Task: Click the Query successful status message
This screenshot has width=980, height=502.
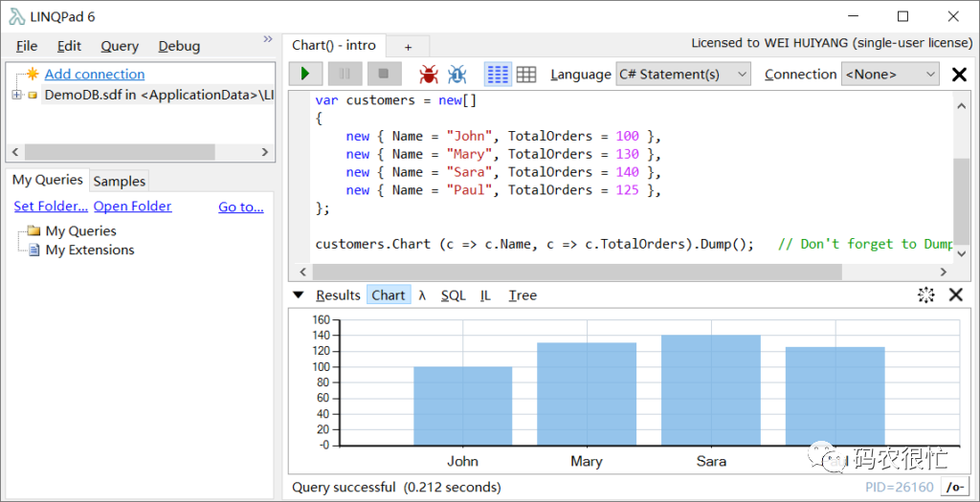Action: click(396, 487)
